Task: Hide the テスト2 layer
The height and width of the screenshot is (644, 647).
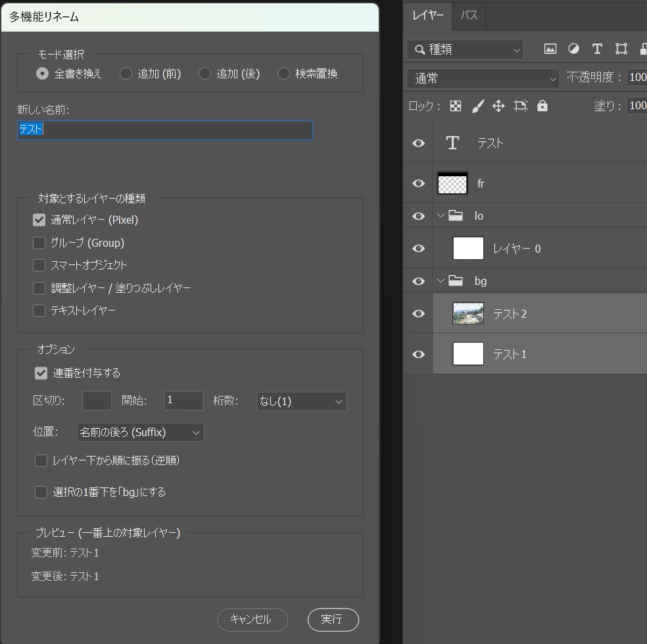Action: point(418,314)
